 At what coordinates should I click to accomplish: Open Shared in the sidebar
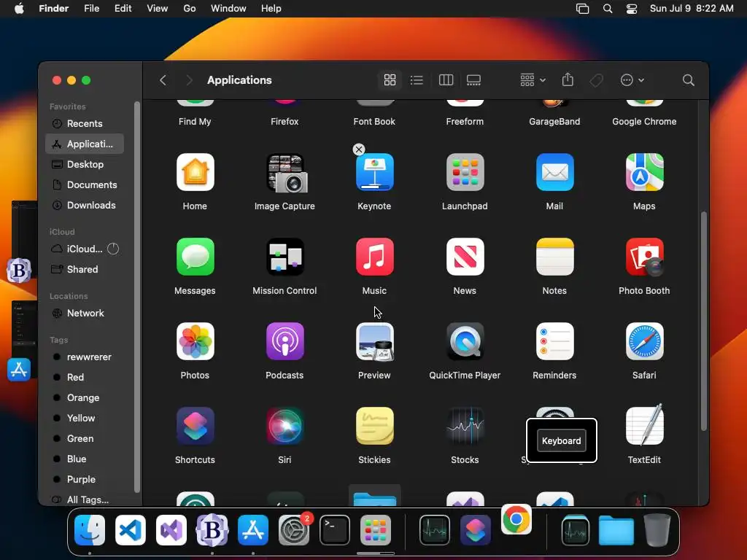point(85,269)
